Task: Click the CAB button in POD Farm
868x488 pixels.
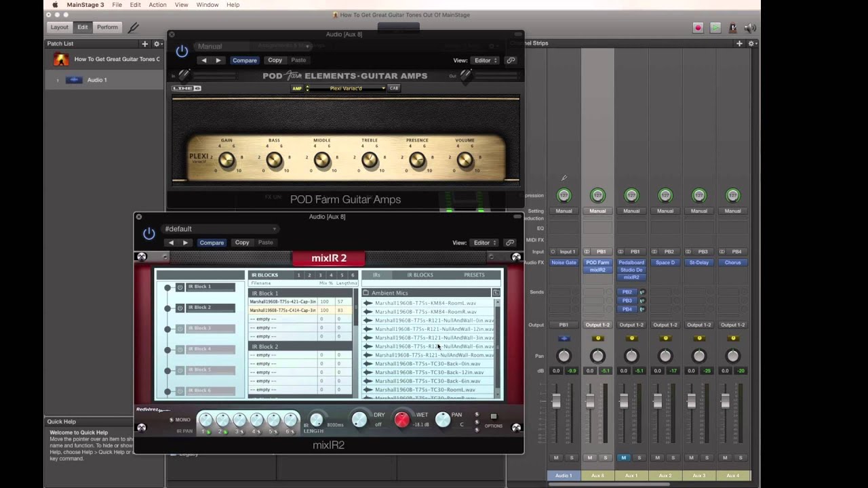Action: point(393,88)
